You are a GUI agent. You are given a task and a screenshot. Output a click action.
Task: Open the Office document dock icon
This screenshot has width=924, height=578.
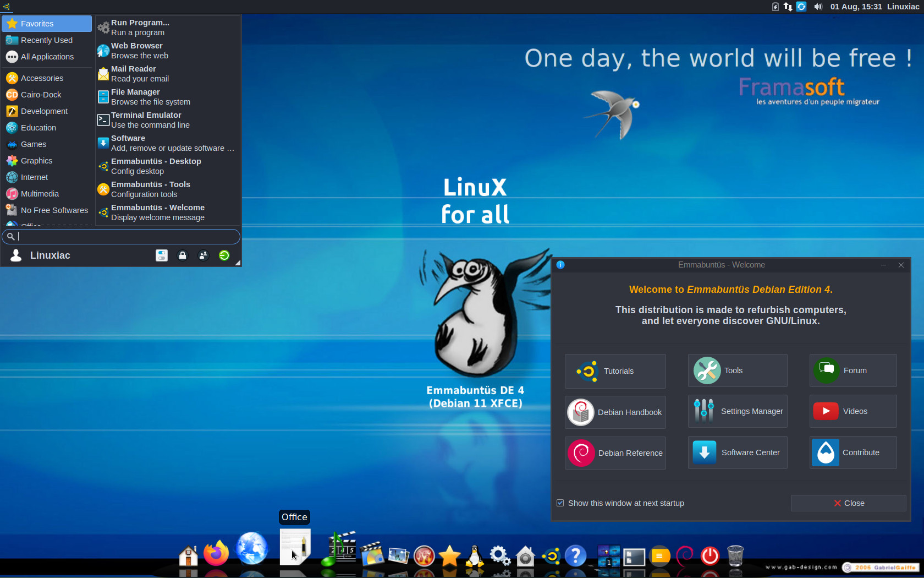pos(295,547)
